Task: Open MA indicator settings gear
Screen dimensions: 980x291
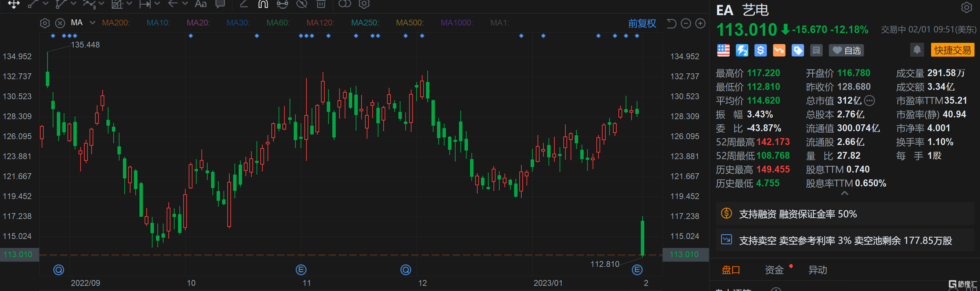Action: [x=45, y=23]
